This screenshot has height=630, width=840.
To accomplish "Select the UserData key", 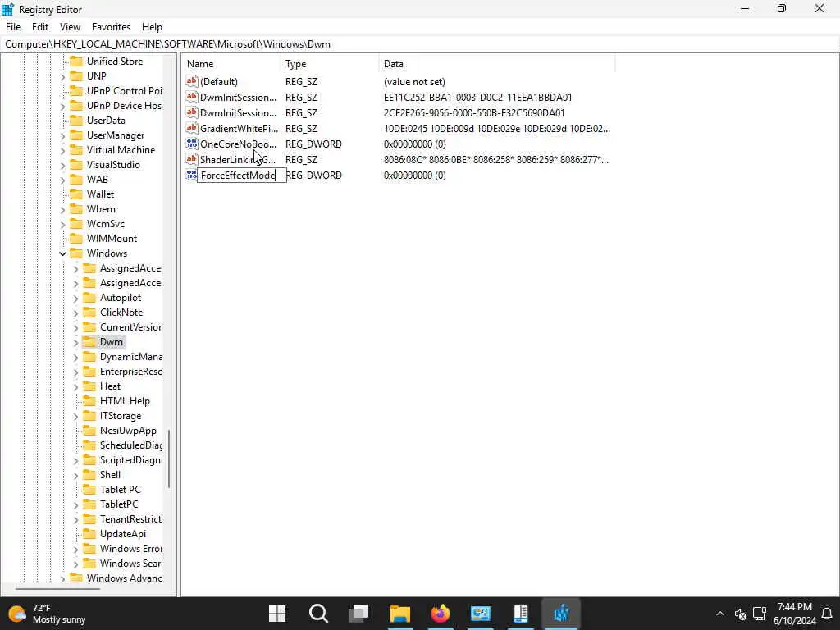I will (x=106, y=120).
